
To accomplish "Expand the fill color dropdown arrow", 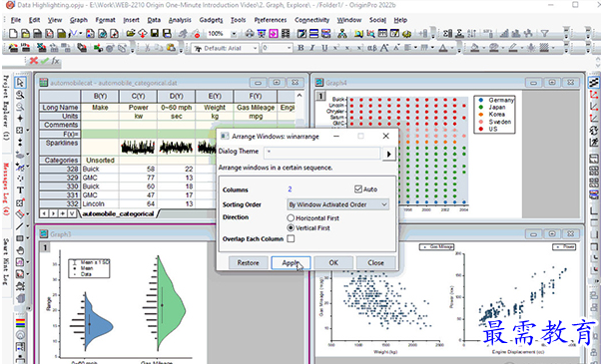I will (x=484, y=48).
